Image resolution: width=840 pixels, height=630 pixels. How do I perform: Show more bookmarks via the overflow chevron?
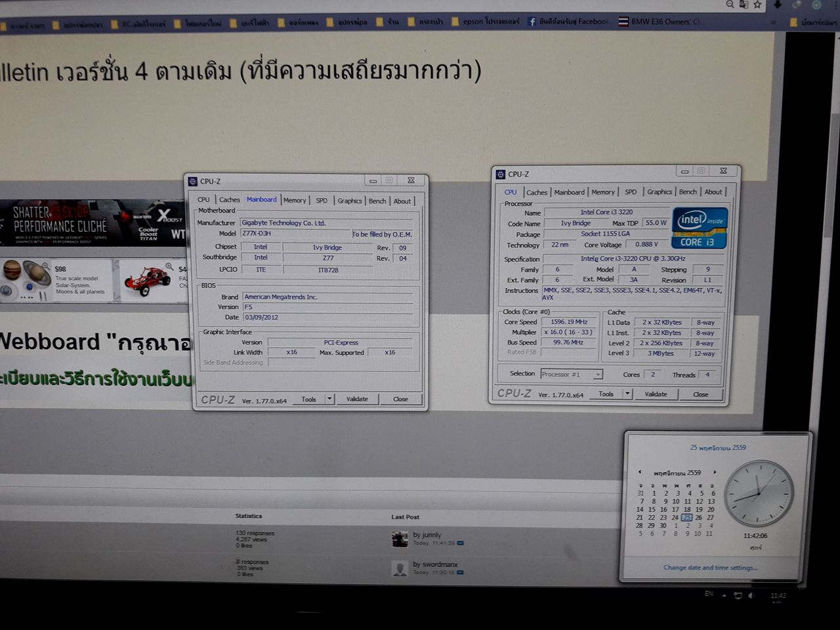[775, 22]
